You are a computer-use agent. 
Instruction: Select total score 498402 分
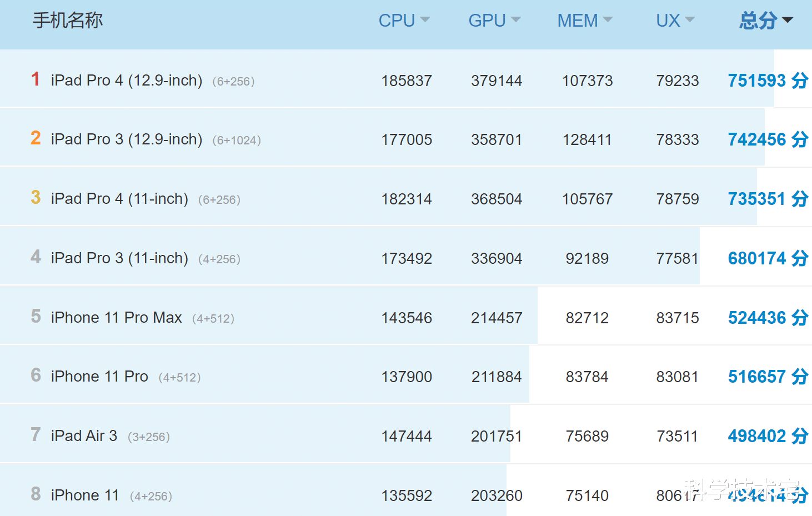(x=768, y=436)
